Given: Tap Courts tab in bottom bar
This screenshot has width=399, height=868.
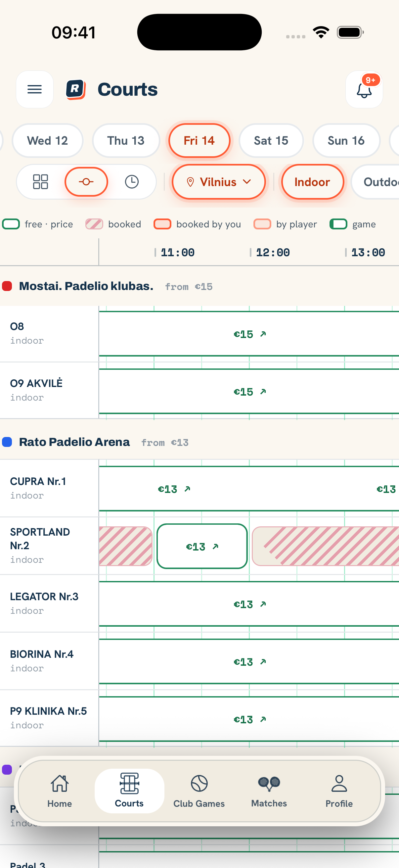Looking at the screenshot, I should [x=129, y=791].
